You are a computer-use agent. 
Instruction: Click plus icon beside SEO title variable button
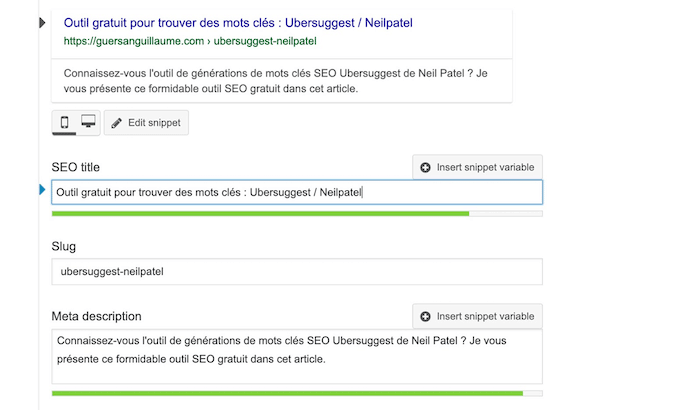tap(426, 167)
